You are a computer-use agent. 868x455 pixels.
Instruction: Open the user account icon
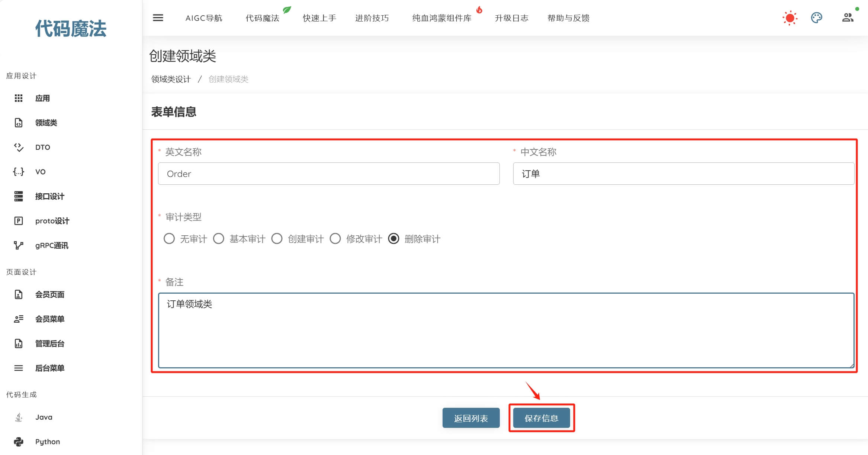pos(848,17)
